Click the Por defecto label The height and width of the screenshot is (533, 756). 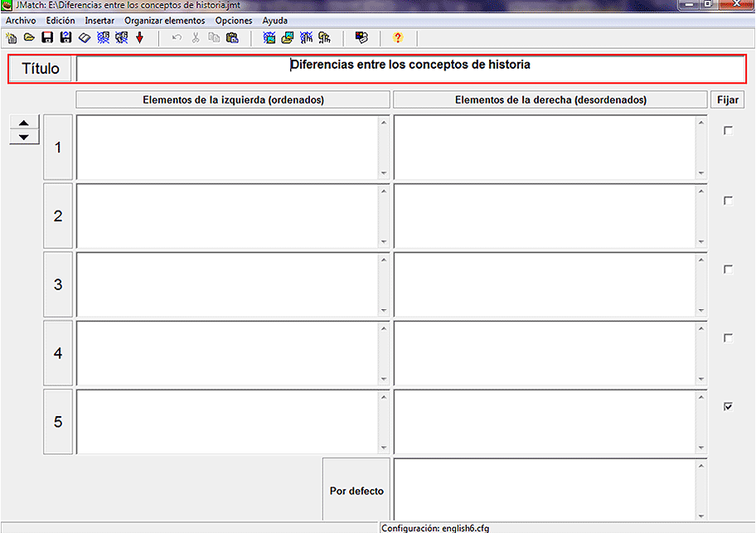(356, 491)
